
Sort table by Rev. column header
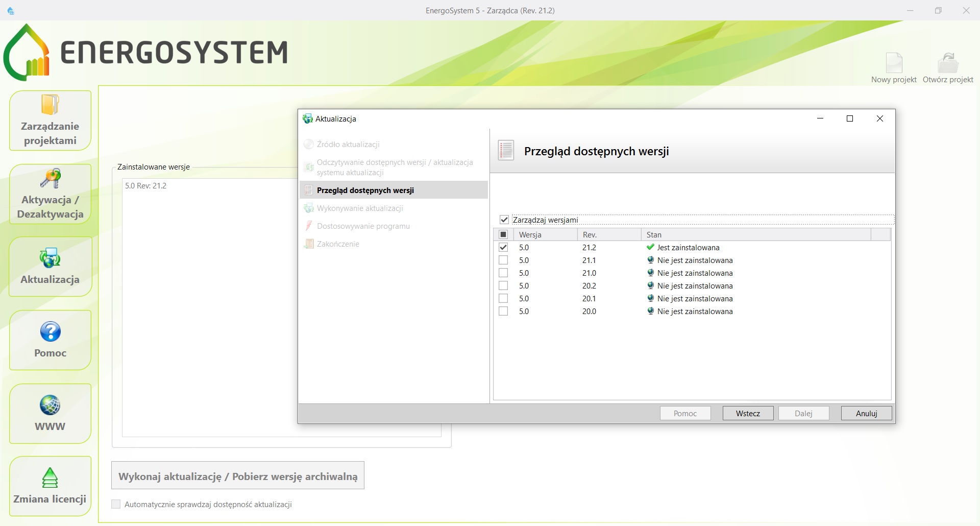(609, 234)
